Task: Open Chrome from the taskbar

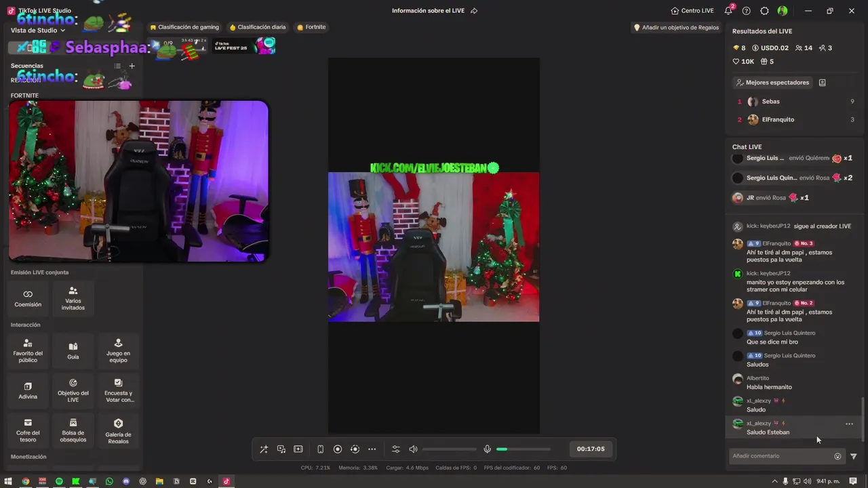Action: [26, 481]
